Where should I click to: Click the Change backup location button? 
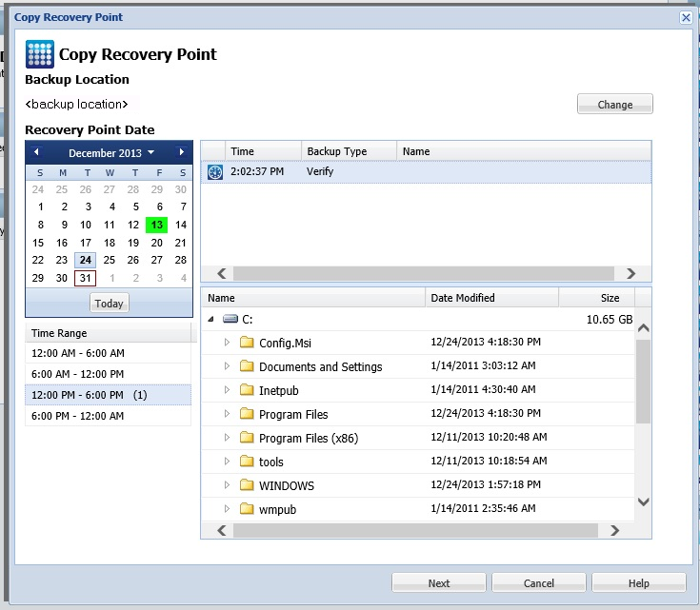coord(614,105)
